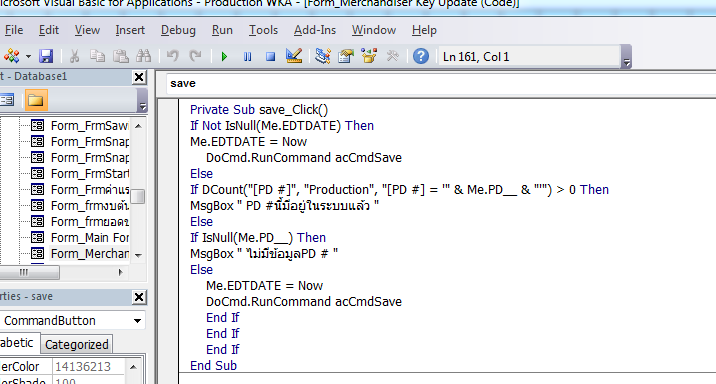Open Toolbox hammer-wrench icon

coord(392,57)
